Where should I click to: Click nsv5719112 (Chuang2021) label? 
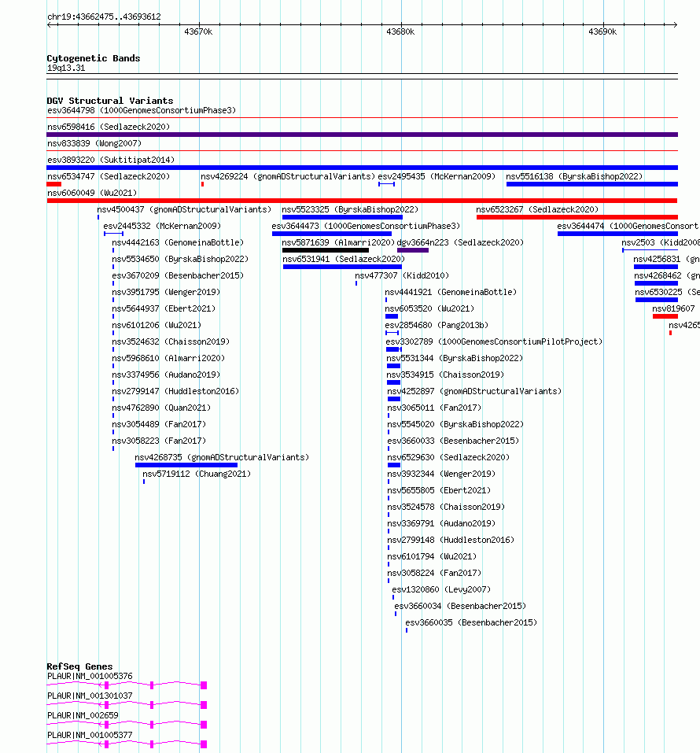coord(197,474)
